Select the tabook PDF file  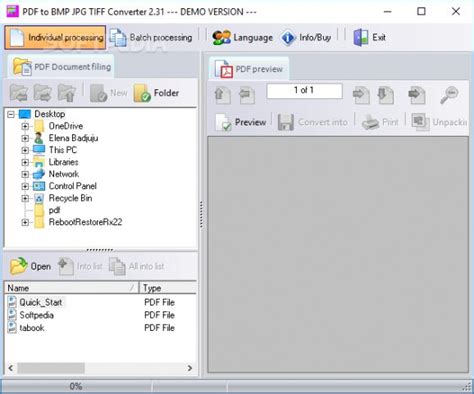pyautogui.click(x=32, y=328)
